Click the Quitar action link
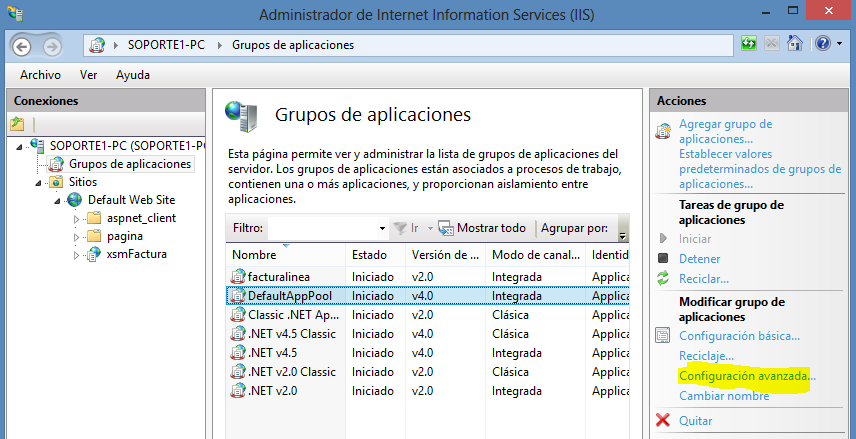The image size is (856, 439). click(696, 421)
